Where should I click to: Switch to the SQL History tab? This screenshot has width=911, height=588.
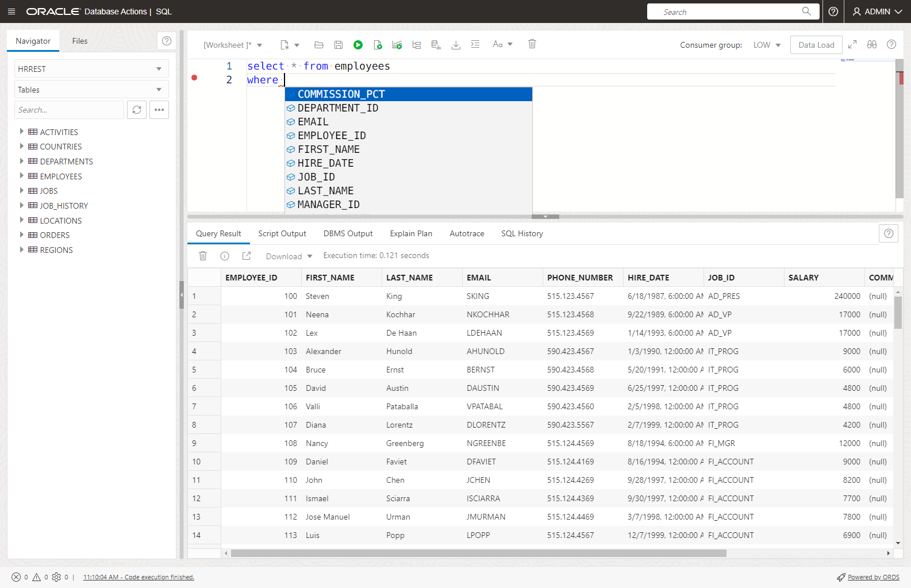coord(521,233)
